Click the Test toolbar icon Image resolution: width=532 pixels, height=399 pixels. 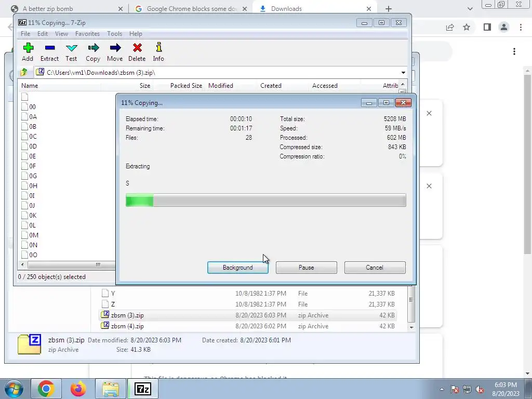pyautogui.click(x=71, y=48)
